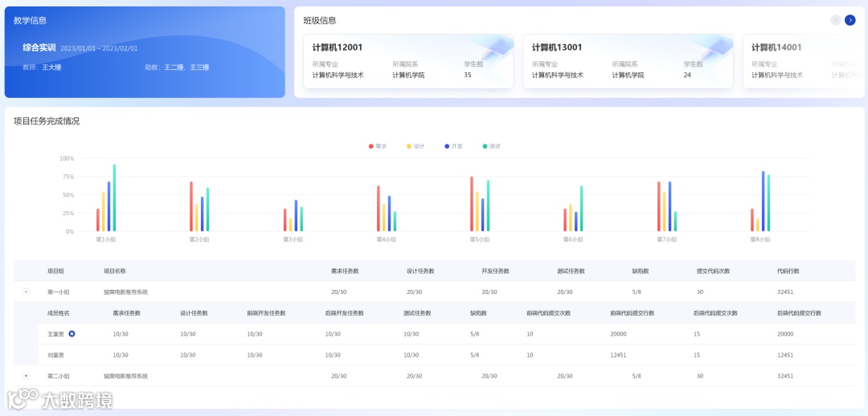Click the 前端开发任务数 sub-table header

click(x=266, y=313)
